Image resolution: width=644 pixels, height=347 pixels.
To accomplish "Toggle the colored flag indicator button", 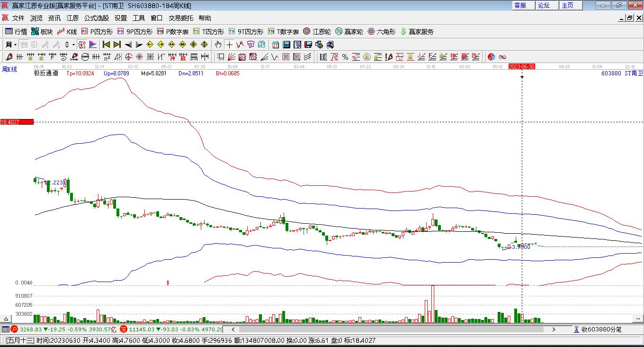I will pos(93,45).
